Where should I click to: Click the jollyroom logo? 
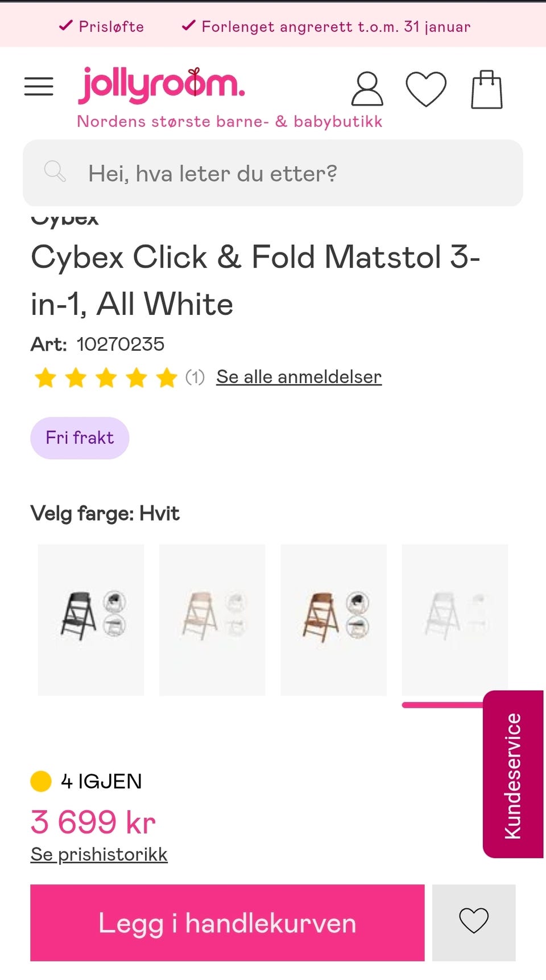coord(162,86)
